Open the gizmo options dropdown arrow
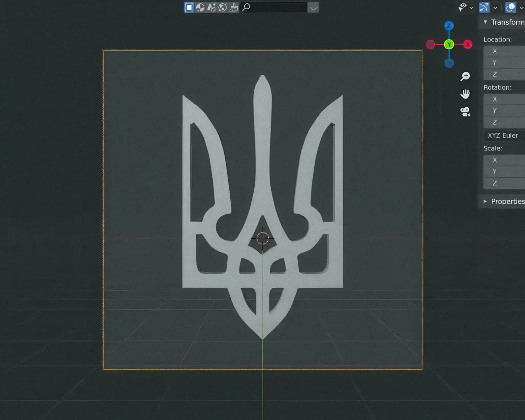The width and height of the screenshot is (525, 420). pyautogui.click(x=495, y=8)
